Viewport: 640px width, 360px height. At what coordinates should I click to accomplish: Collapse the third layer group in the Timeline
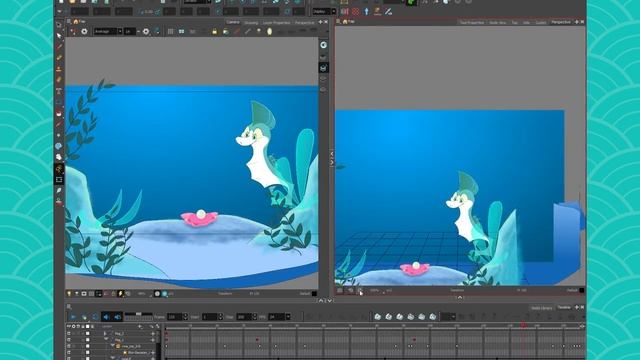click(113, 346)
